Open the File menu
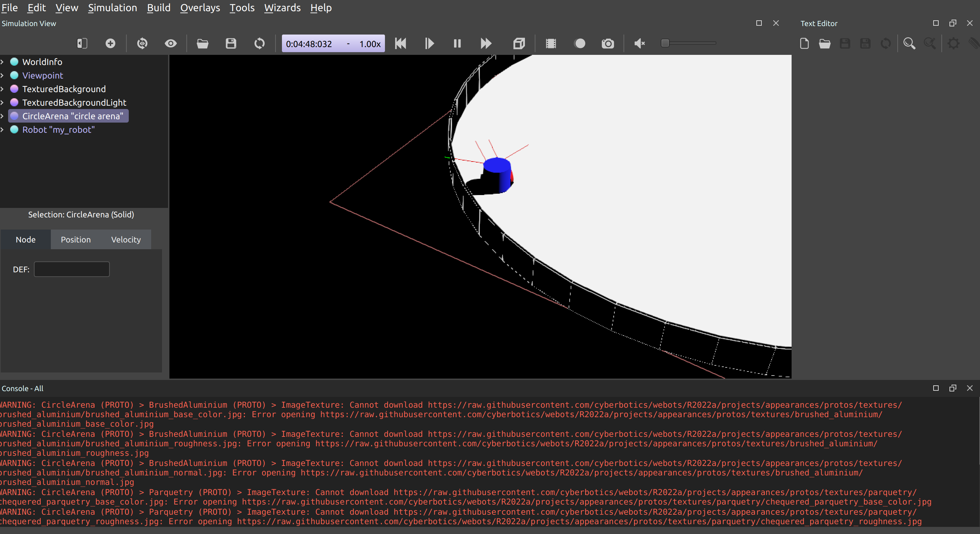Screen dimensions: 980x534 [9, 7]
